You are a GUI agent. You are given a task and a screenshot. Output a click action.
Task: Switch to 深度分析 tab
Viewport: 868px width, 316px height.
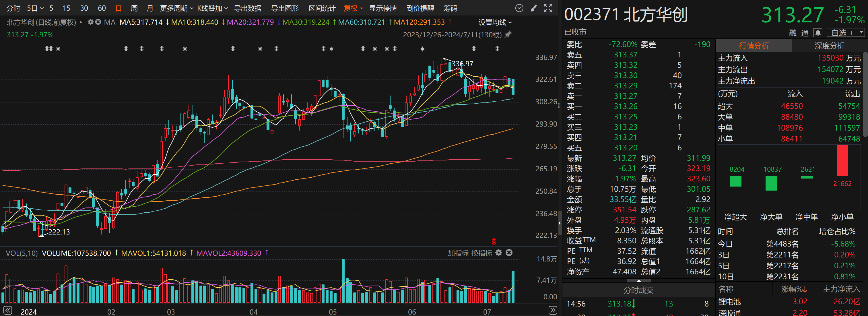(x=829, y=45)
